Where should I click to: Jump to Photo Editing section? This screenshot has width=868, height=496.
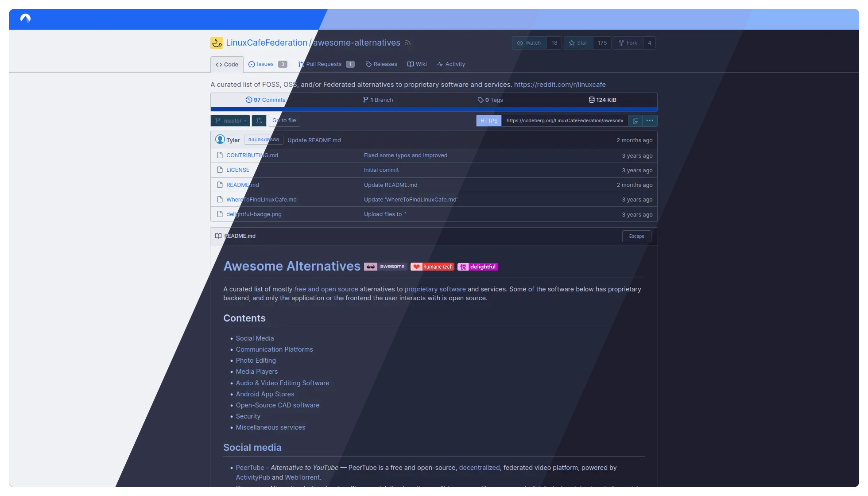256,360
